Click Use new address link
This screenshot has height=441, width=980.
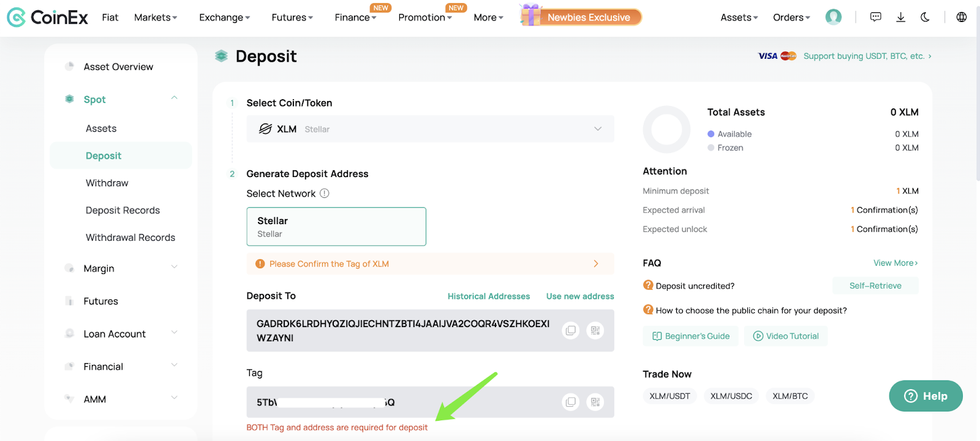tap(580, 296)
